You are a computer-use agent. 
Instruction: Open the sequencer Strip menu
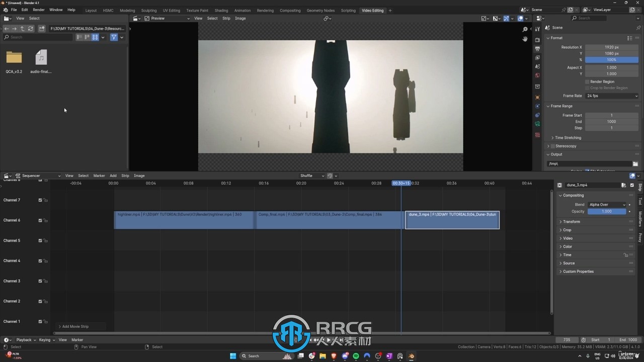click(x=125, y=175)
